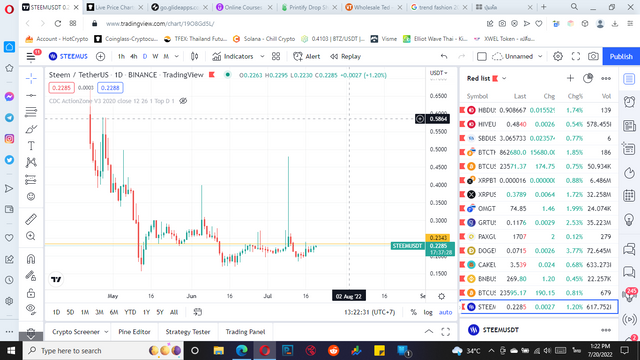The image size is (640, 360).
Task: Click the Publish button
Action: click(621, 56)
